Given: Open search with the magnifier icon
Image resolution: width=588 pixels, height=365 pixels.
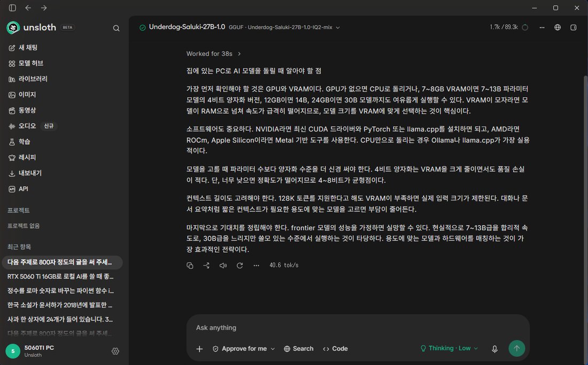Looking at the screenshot, I should (116, 28).
